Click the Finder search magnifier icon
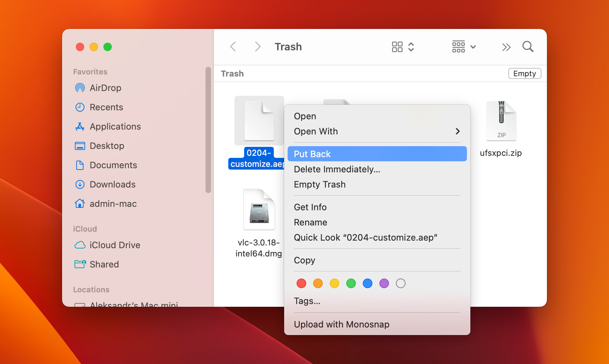Screen dimensions: 609x364 (528, 47)
